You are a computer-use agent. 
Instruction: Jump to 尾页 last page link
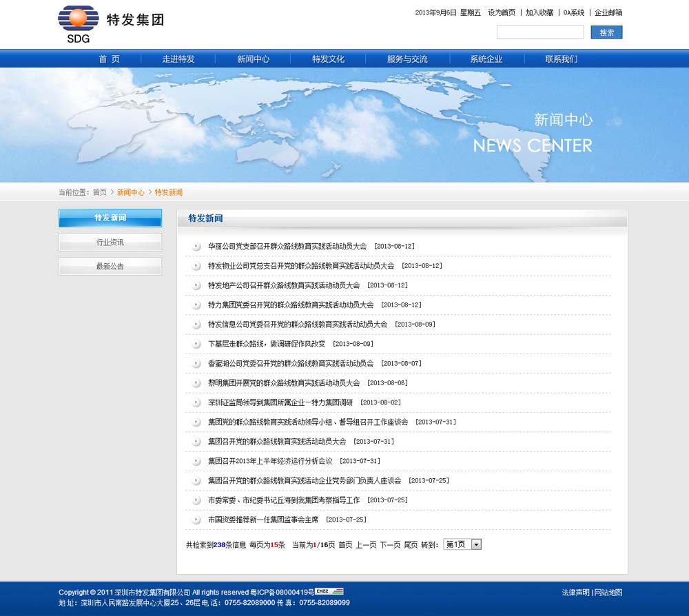pos(411,545)
